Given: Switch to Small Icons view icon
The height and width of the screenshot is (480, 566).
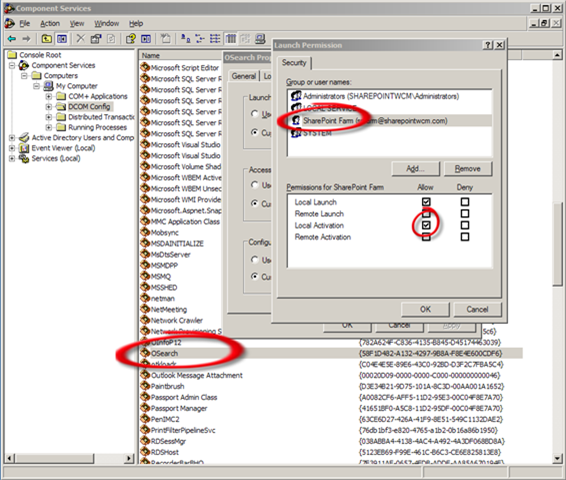Looking at the screenshot, I should [200, 39].
